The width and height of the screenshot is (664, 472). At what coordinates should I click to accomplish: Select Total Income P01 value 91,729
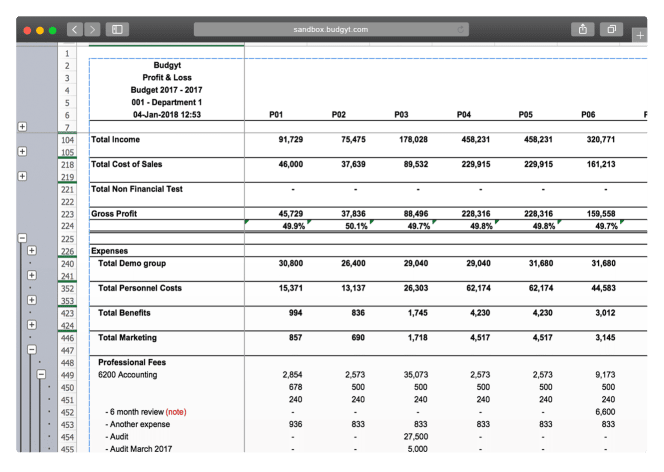290,139
